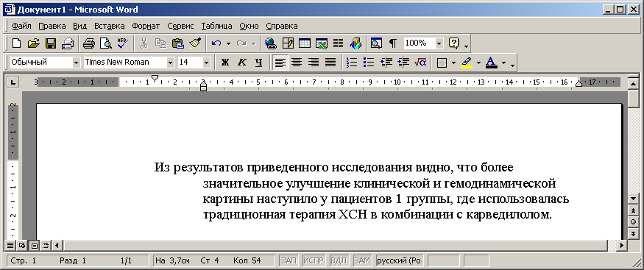Open highlight color dropdown arrow
Image resolution: width=644 pixels, height=270 pixels.
click(478, 63)
